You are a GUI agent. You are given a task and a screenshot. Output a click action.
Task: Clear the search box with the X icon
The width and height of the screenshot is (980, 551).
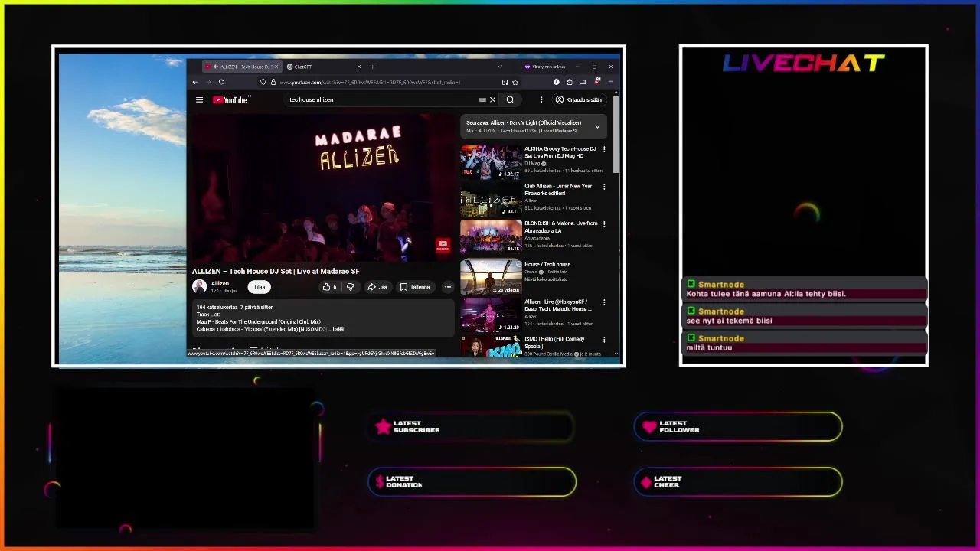[492, 99]
